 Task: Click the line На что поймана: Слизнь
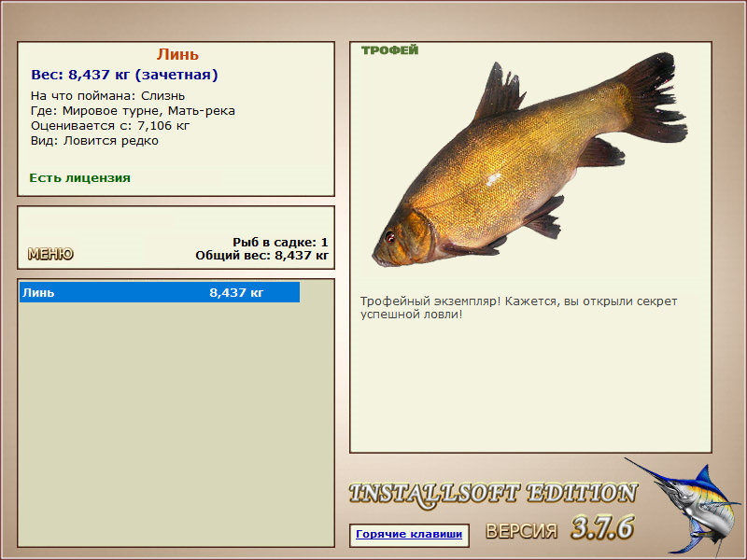[x=107, y=96]
